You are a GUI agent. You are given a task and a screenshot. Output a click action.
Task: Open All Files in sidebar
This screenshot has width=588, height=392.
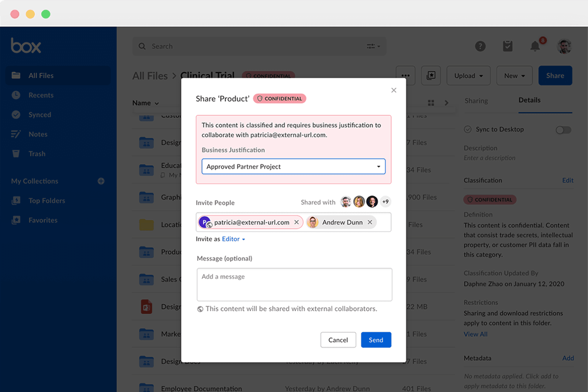[58, 76]
